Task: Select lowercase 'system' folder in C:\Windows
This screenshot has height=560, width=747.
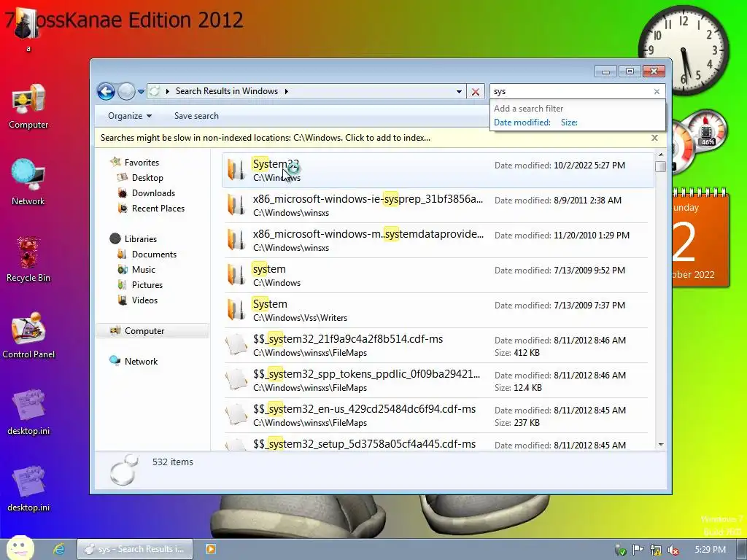Action: 436,275
